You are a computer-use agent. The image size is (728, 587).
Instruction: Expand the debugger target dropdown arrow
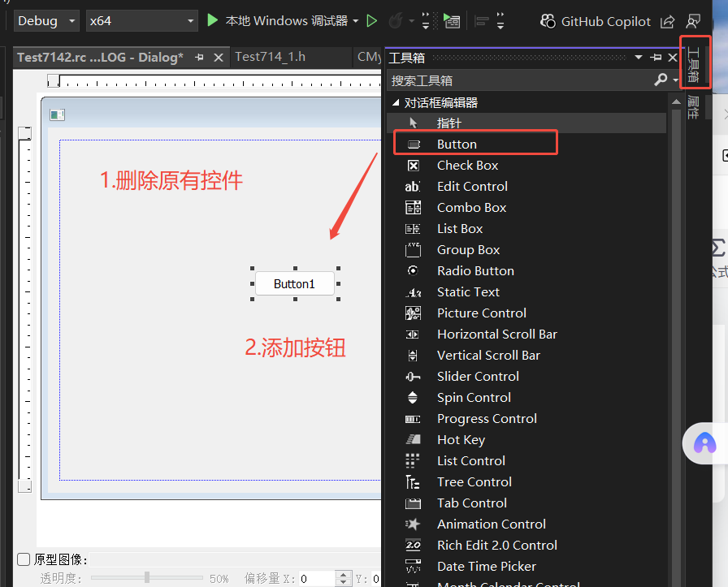356,21
